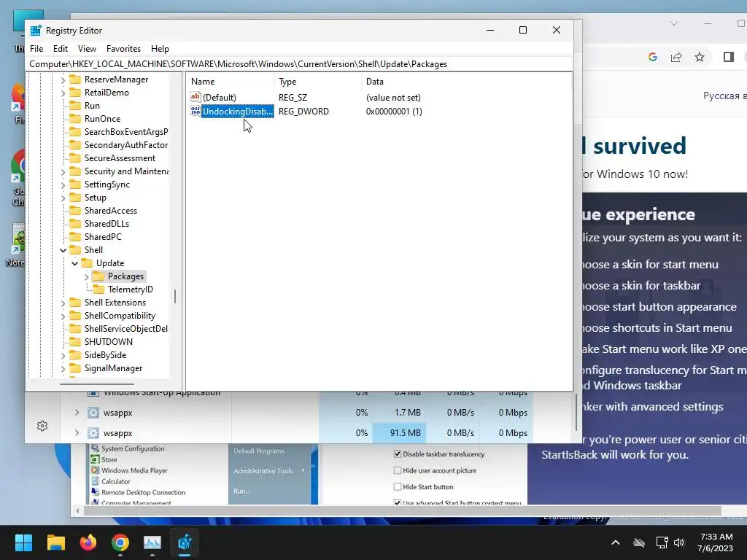The height and width of the screenshot is (560, 747).
Task: Expand the Packages key
Action: point(86,276)
